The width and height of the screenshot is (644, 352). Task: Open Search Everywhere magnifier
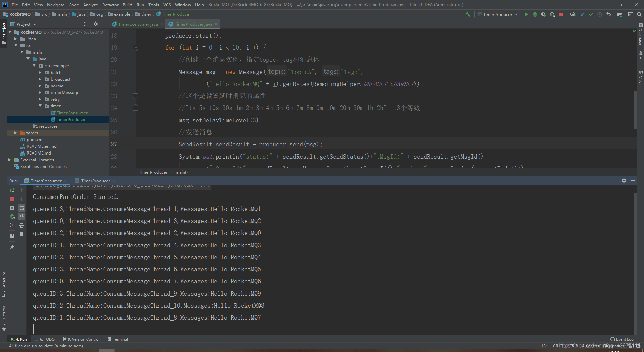(x=639, y=14)
